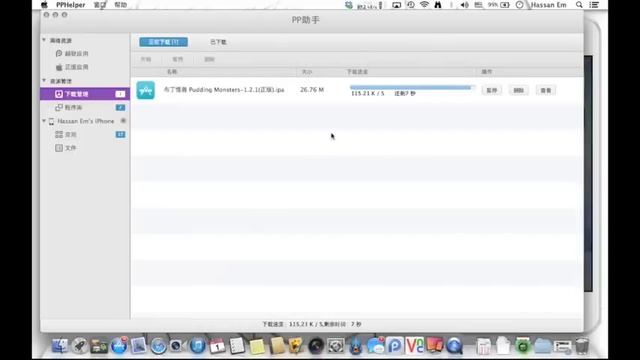Open the yellow Stickies note in Dock
This screenshot has height=360, width=640.
257,346
